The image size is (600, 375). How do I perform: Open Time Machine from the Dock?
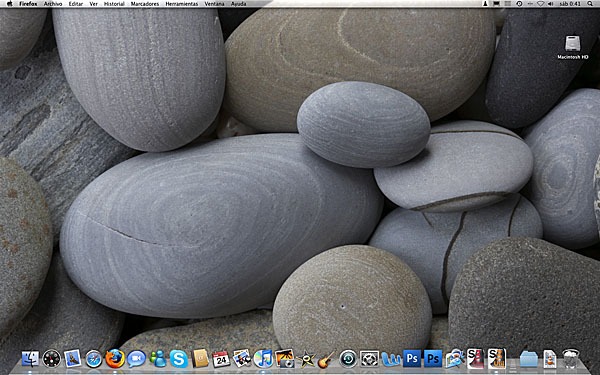(348, 359)
